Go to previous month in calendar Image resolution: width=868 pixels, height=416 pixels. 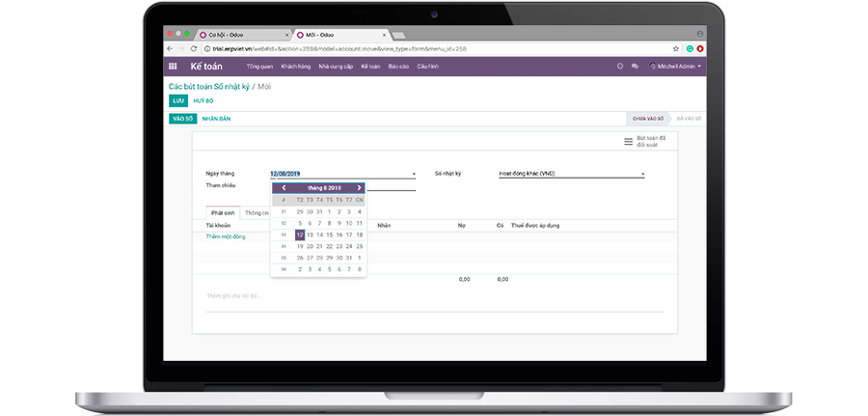pyautogui.click(x=284, y=187)
